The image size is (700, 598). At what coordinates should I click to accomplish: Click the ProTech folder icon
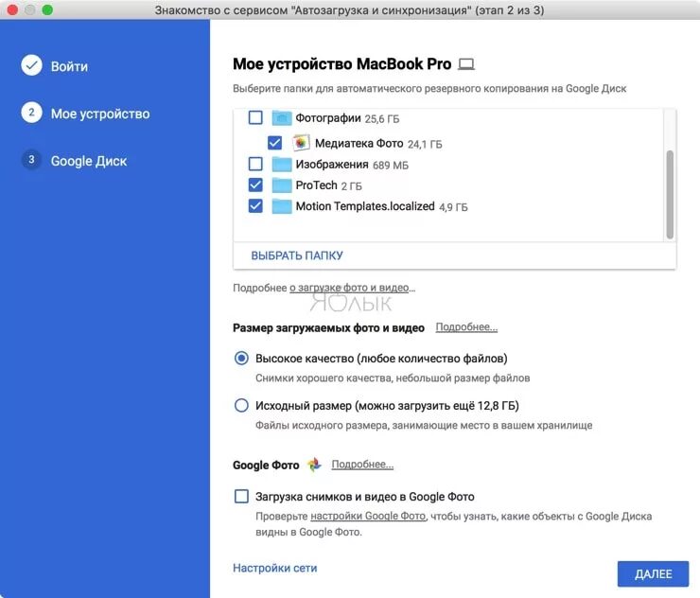tap(282, 185)
